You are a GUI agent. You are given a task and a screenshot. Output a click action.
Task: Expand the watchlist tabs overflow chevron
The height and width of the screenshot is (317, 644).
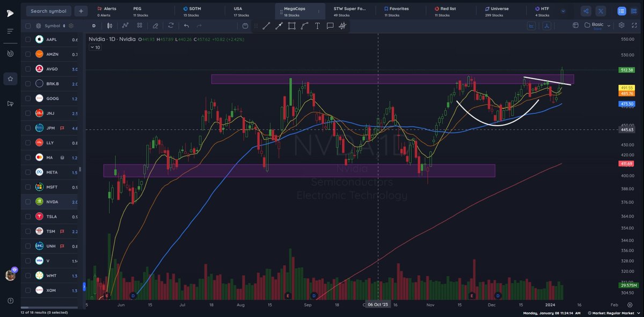point(563,11)
